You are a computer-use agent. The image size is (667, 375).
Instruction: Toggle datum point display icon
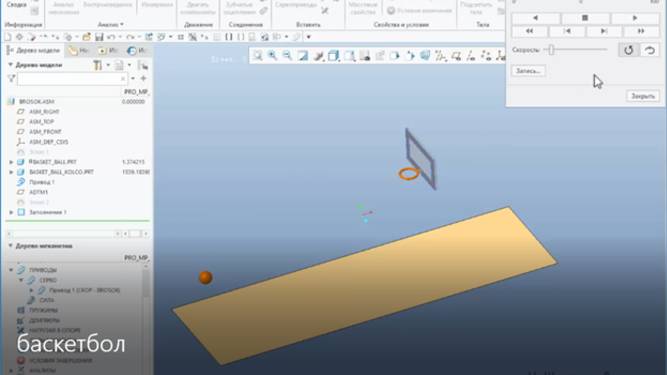point(486,55)
